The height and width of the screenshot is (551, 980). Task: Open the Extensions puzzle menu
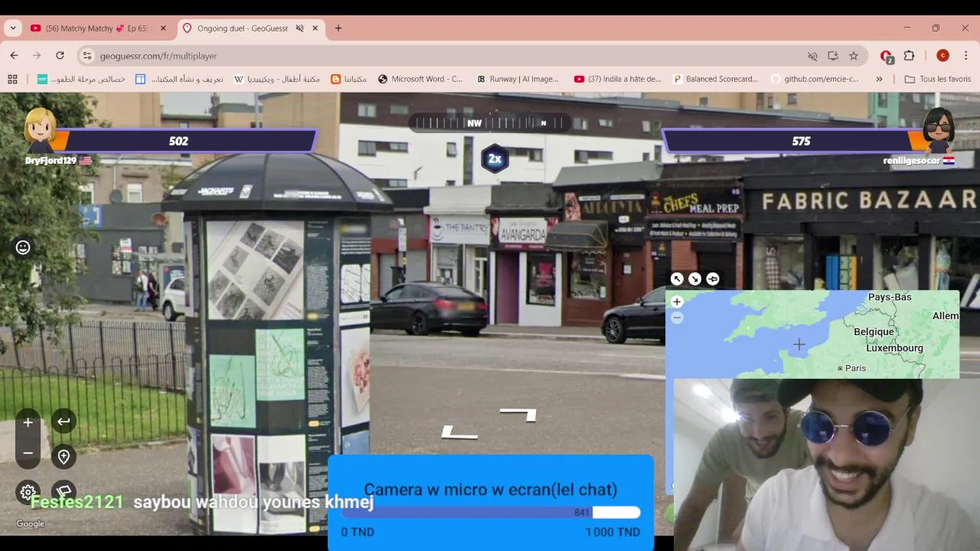(x=910, y=56)
